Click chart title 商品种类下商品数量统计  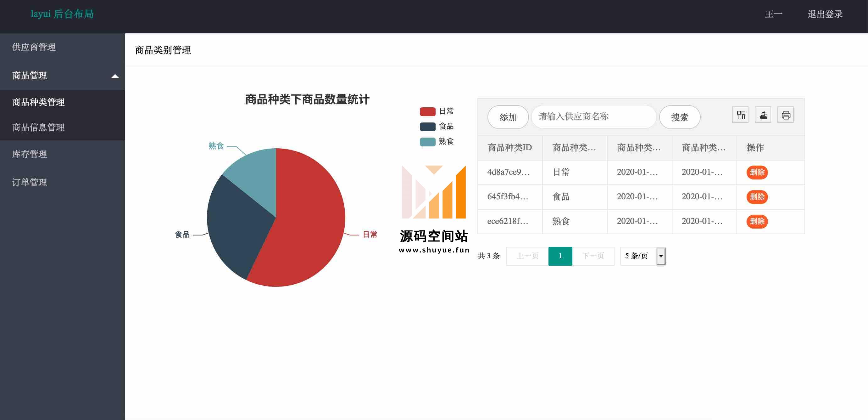(307, 99)
